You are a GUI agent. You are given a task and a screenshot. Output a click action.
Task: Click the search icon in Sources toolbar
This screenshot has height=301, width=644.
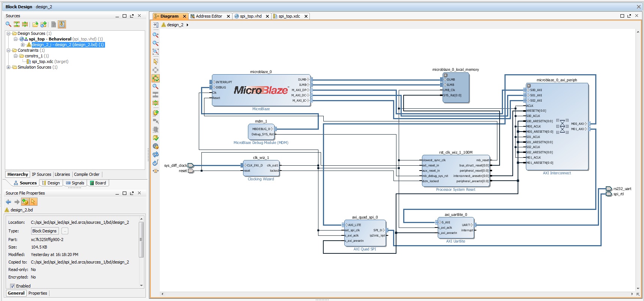coord(8,24)
